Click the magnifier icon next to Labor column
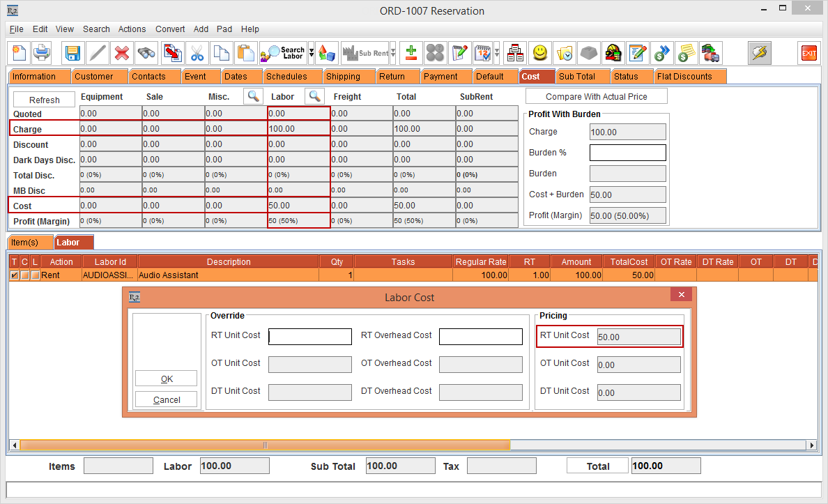Image resolution: width=828 pixels, height=504 pixels. pyautogui.click(x=315, y=96)
